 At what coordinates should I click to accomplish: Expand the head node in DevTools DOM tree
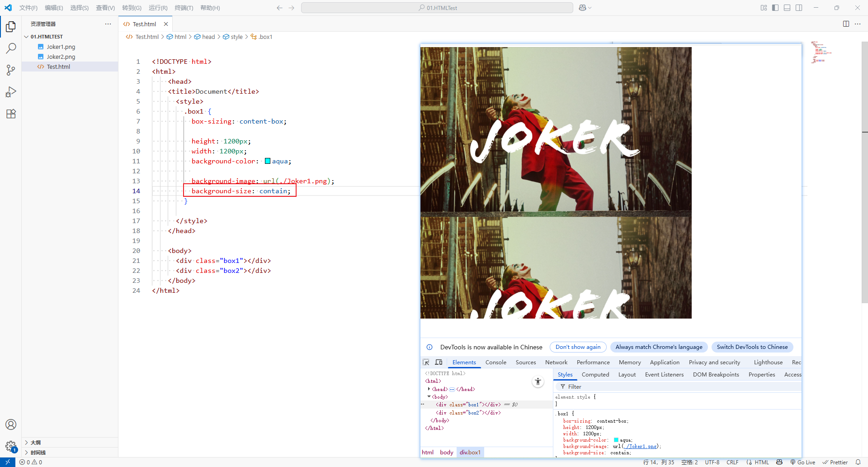(x=429, y=389)
